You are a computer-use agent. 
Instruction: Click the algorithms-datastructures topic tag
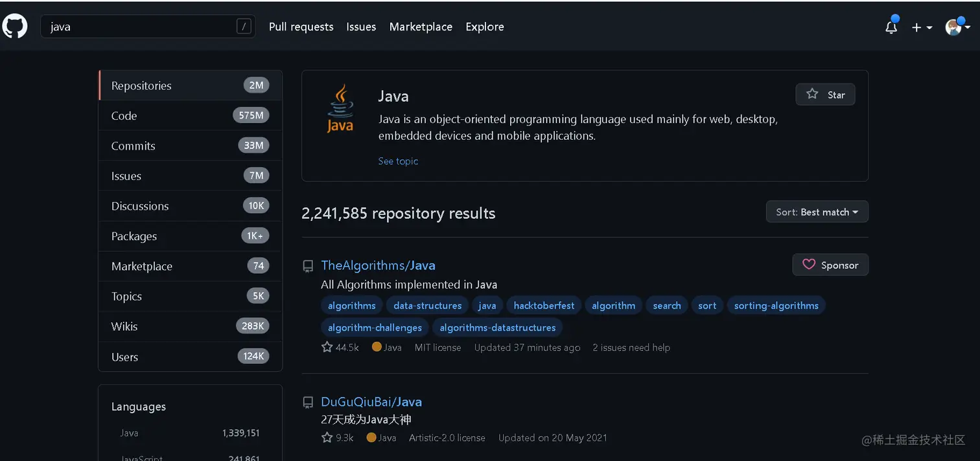498,328
